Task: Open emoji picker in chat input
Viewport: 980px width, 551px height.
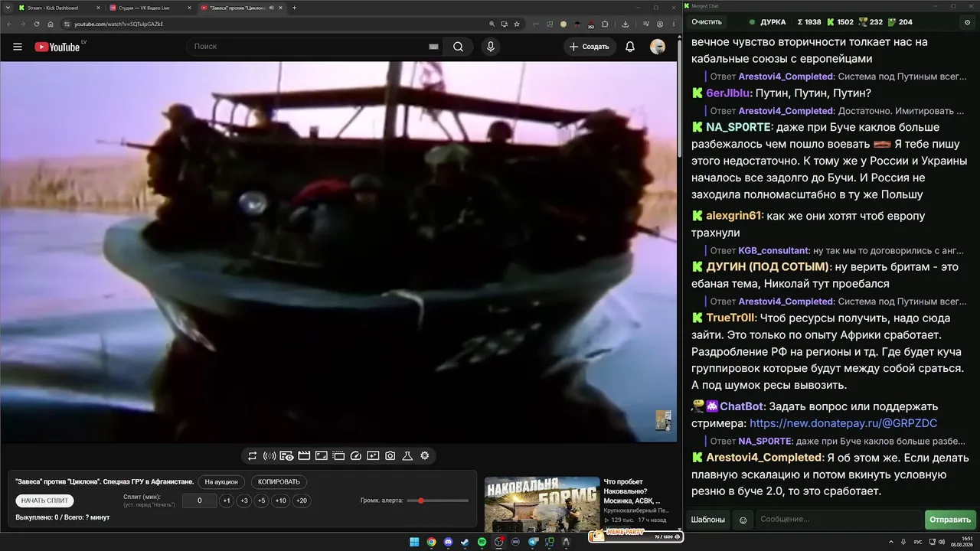Action: click(x=743, y=520)
